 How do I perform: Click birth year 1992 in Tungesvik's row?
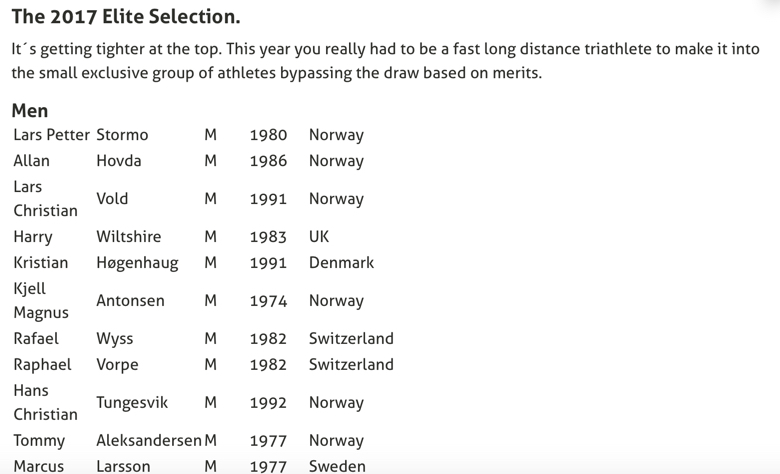tap(268, 403)
